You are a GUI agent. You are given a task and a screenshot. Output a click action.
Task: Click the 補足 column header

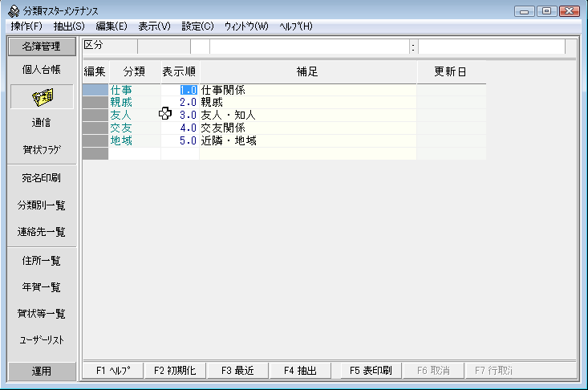(307, 71)
